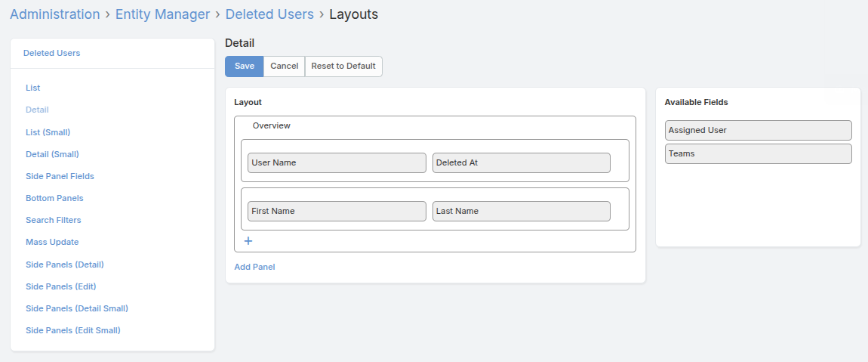Open Mass Update layout

click(x=52, y=242)
